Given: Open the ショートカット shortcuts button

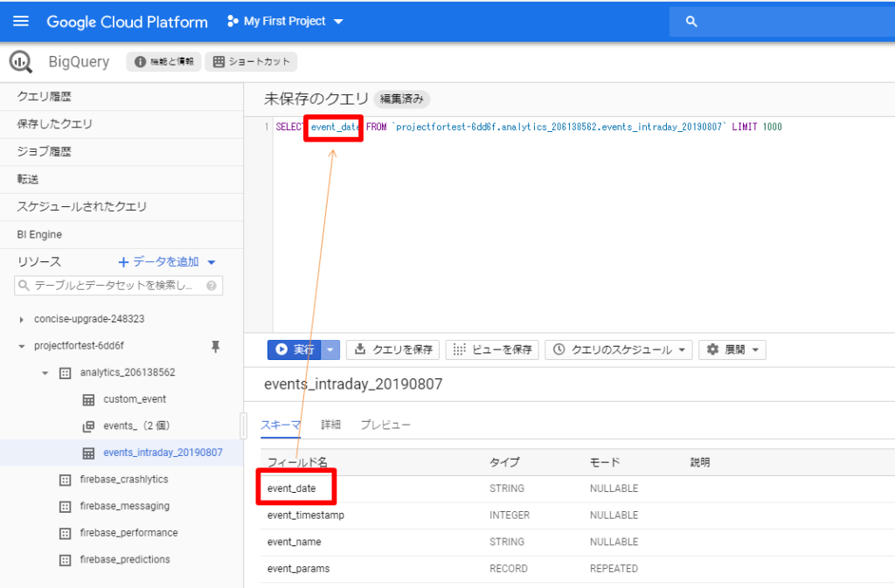Looking at the screenshot, I should pos(251,61).
